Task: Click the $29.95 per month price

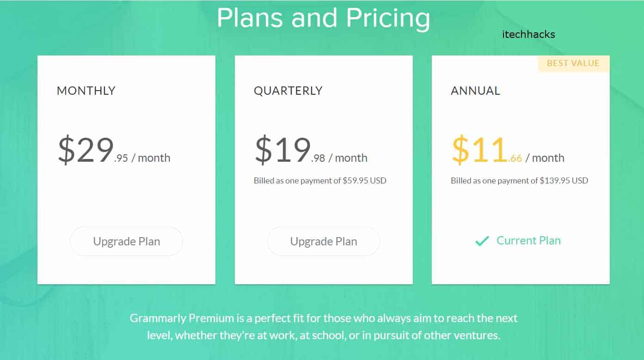Action: (x=114, y=151)
